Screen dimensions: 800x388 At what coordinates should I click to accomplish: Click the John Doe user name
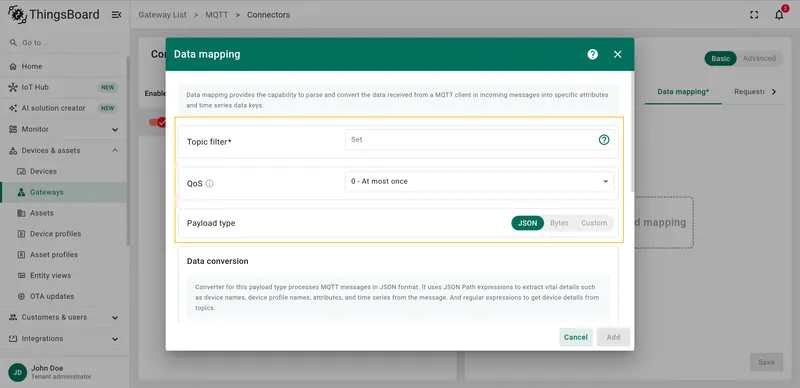click(x=47, y=368)
